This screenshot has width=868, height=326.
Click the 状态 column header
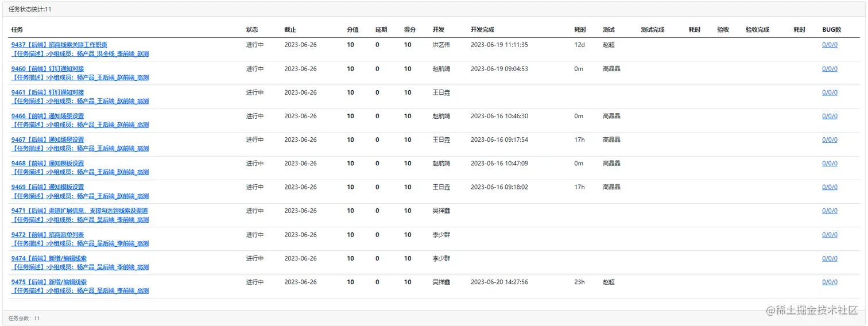pos(252,30)
